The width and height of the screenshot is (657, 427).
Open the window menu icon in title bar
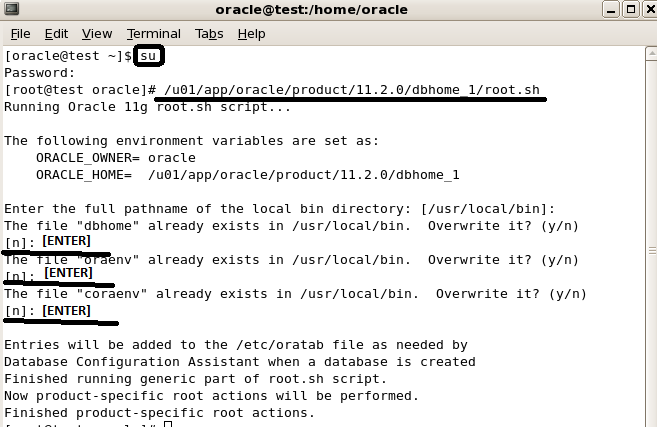click(11, 10)
